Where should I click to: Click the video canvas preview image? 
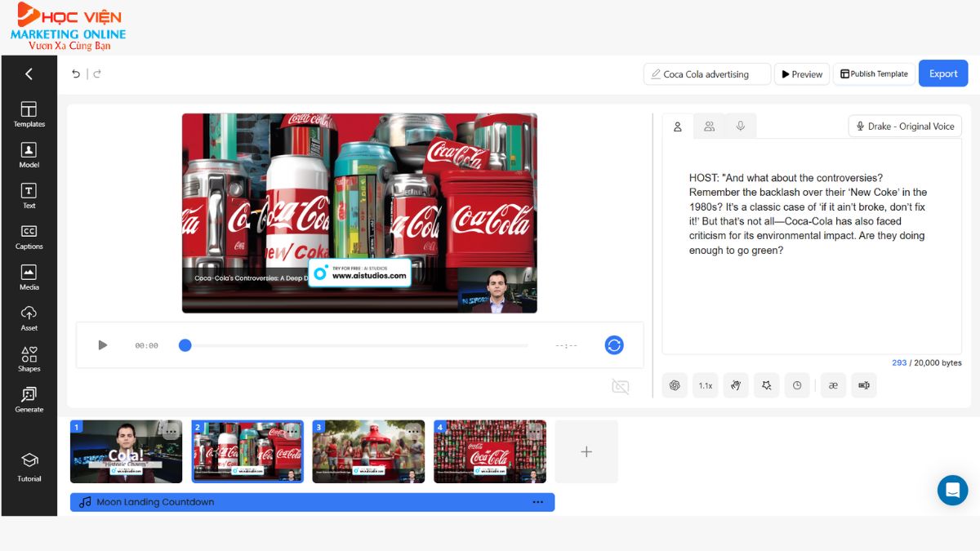(x=359, y=213)
